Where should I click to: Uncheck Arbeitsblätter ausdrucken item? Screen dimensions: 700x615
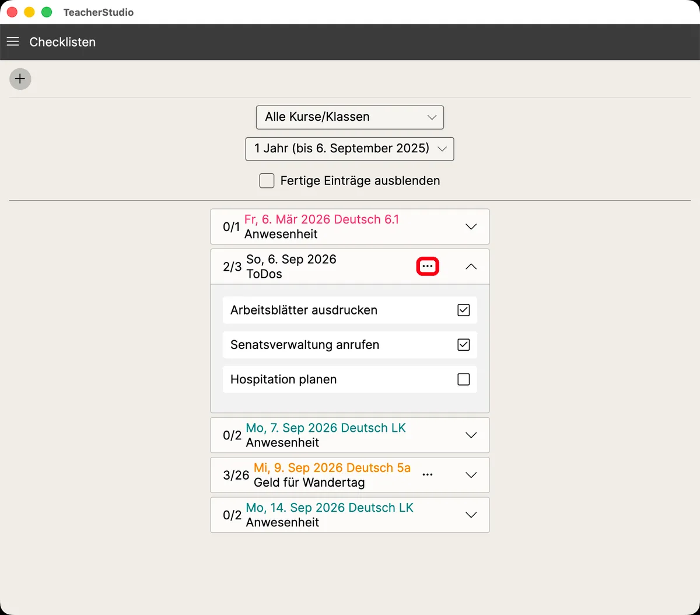point(464,310)
